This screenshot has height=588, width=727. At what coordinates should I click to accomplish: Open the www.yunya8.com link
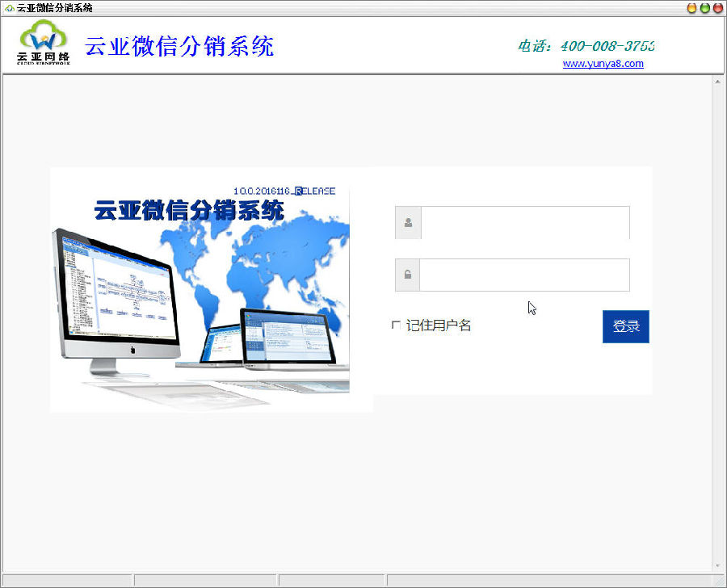(603, 64)
